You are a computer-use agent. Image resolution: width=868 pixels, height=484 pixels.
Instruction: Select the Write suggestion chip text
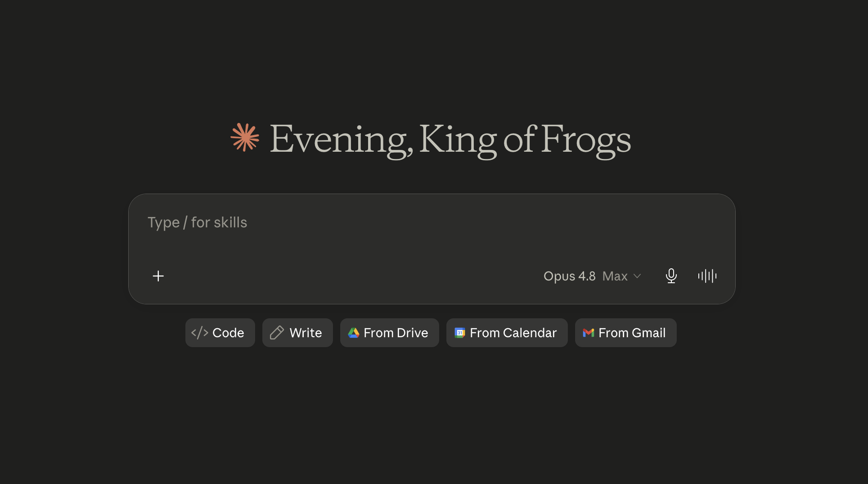coord(306,333)
